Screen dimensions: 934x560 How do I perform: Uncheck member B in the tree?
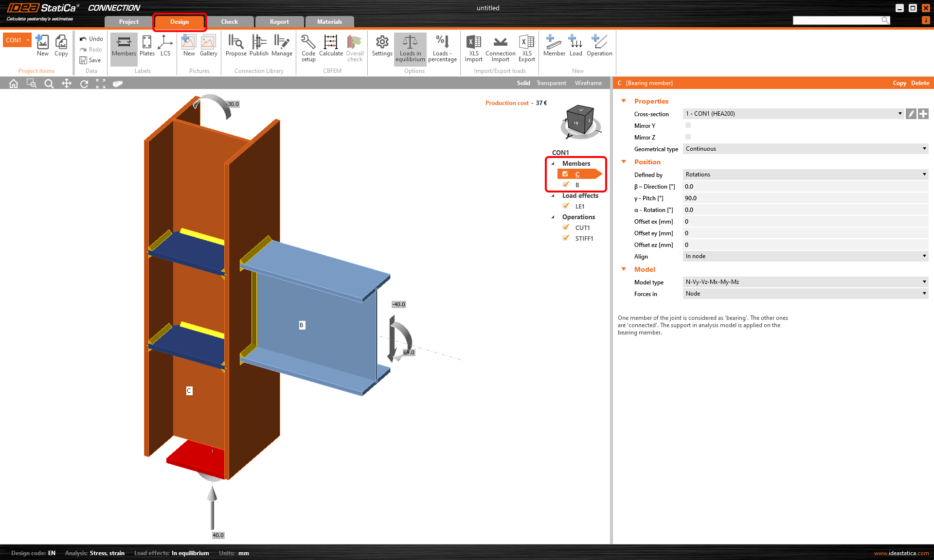point(566,184)
